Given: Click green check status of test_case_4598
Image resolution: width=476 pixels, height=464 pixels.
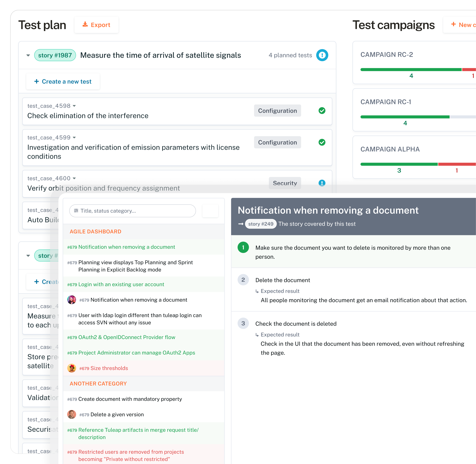Looking at the screenshot, I should point(322,111).
